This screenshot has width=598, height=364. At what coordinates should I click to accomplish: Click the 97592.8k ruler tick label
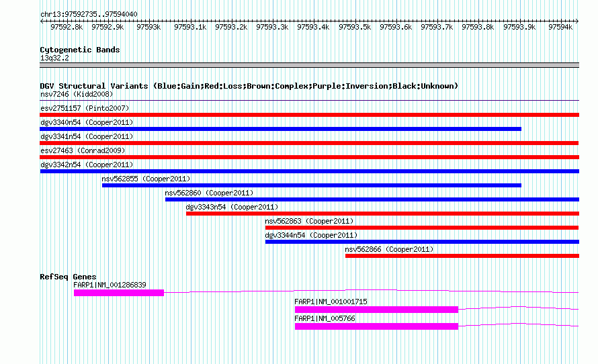(x=67, y=27)
